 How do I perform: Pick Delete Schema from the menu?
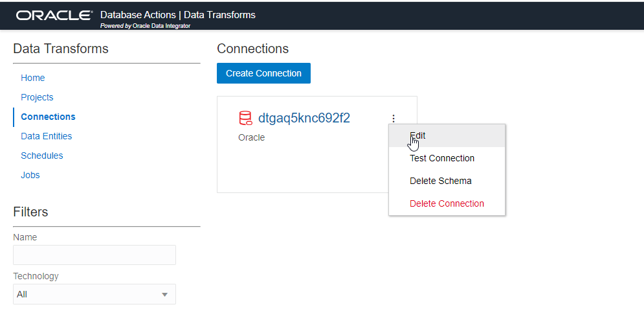[441, 181]
